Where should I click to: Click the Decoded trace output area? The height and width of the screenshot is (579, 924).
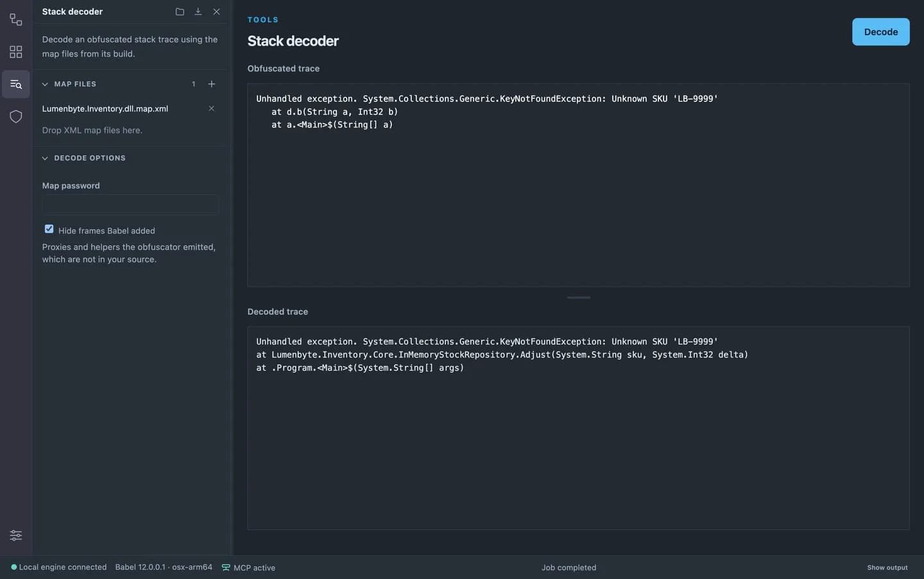[x=578, y=428]
